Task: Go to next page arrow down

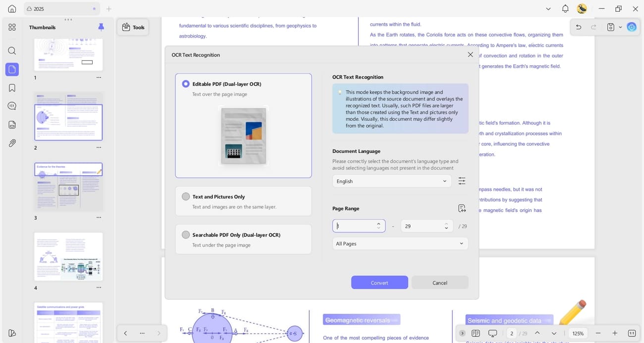Action: pos(554,333)
